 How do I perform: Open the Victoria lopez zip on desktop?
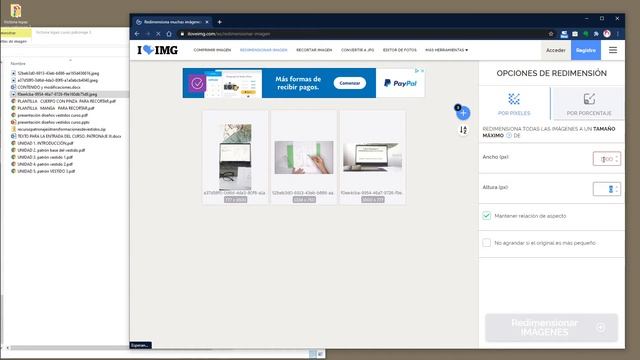[16, 14]
